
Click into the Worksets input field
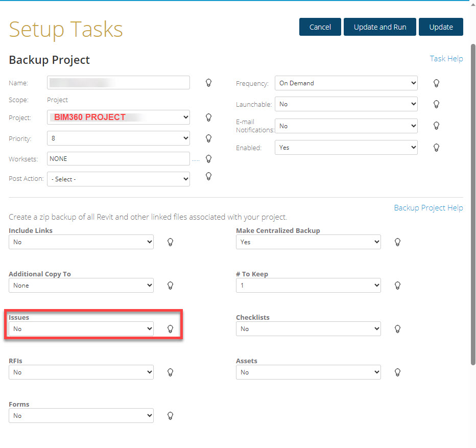(x=118, y=159)
